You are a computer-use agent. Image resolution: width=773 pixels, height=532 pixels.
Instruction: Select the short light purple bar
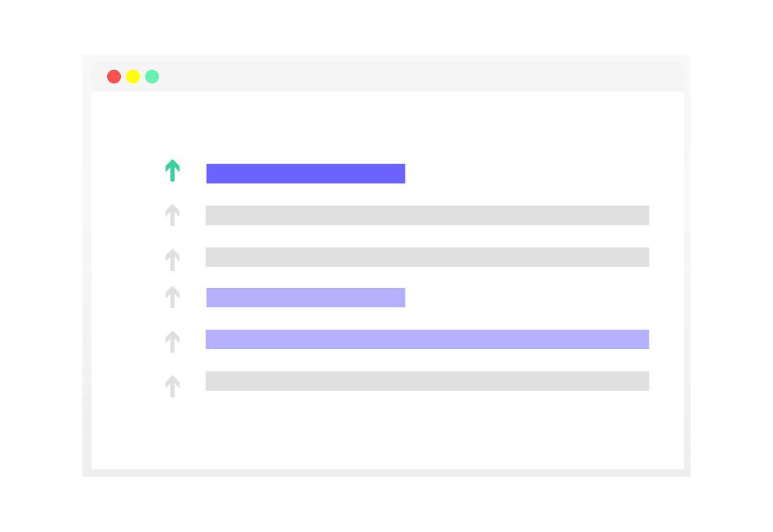tap(306, 298)
